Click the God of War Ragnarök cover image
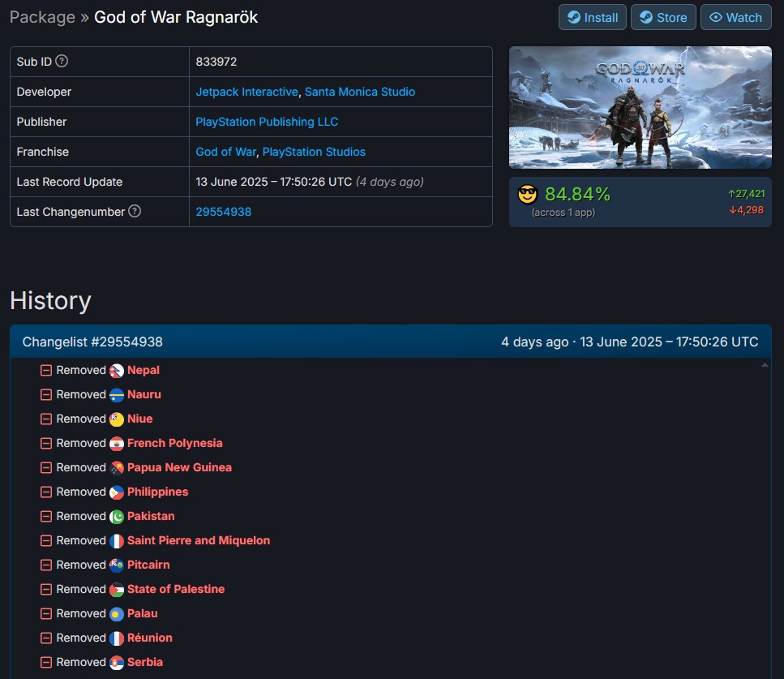This screenshot has height=679, width=784. coord(640,108)
